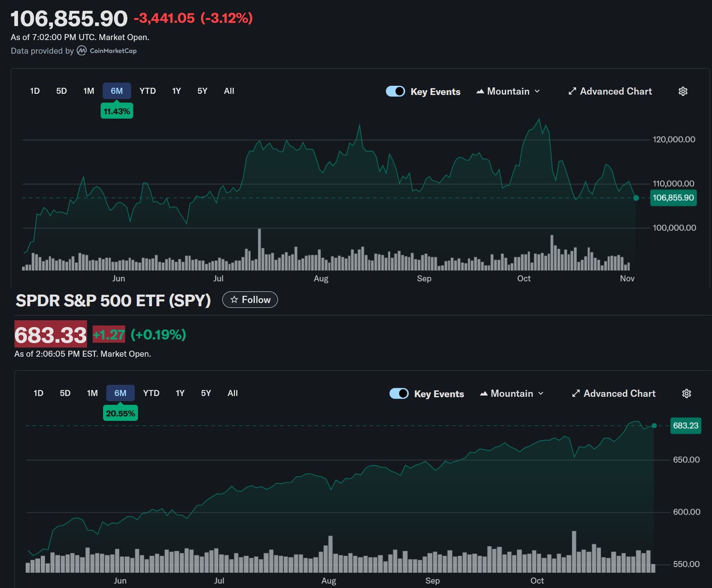Select All range on SPY chart
The height and width of the screenshot is (588, 712).
[x=233, y=393]
